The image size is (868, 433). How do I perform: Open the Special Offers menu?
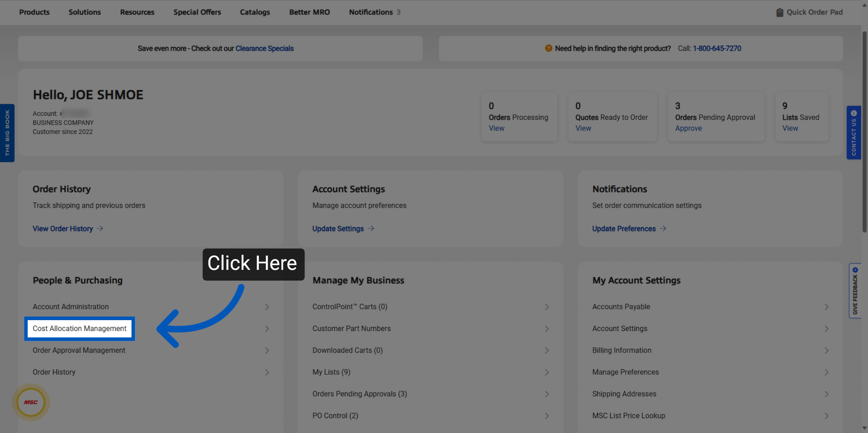click(197, 12)
